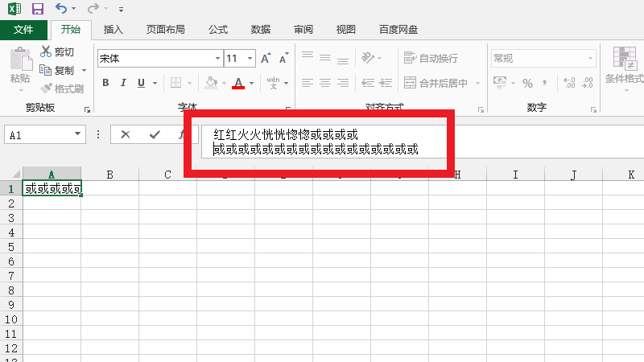The height and width of the screenshot is (362, 644).
Task: Click the cancel X in formula bar
Action: (x=126, y=134)
